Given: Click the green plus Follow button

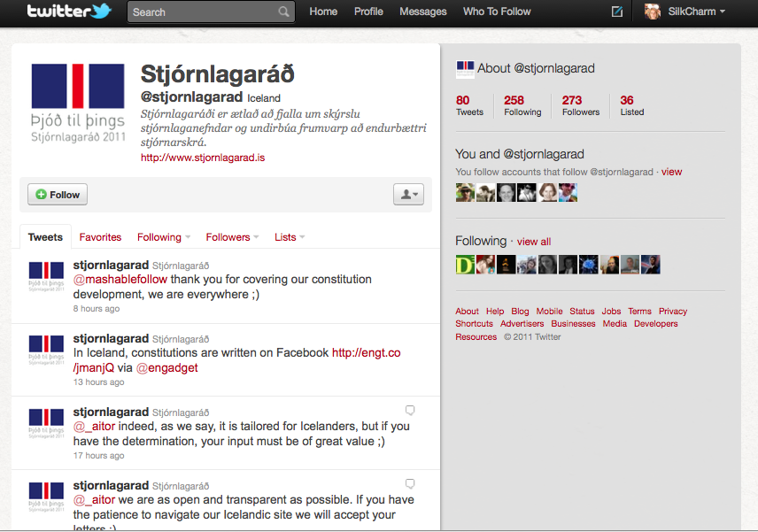Looking at the screenshot, I should [x=58, y=194].
